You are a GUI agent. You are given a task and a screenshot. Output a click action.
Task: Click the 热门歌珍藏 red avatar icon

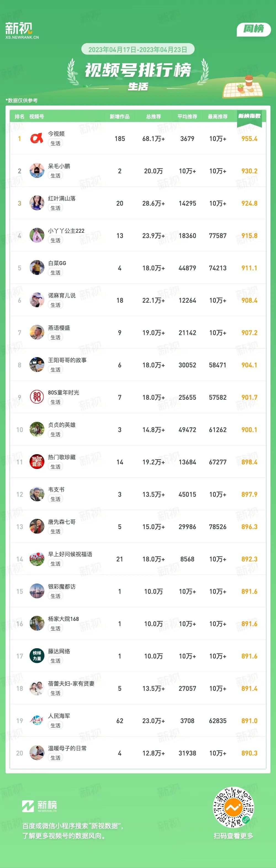(37, 462)
